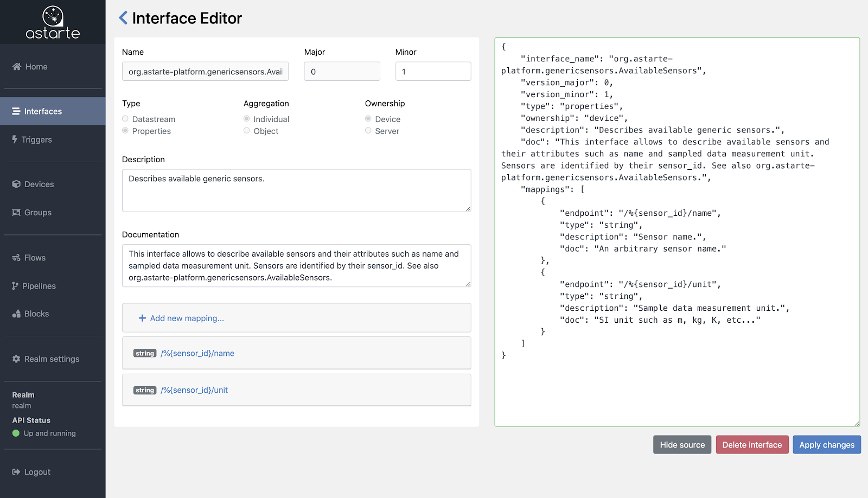Select the Triggers section
The height and width of the screenshot is (498, 868).
click(x=37, y=139)
